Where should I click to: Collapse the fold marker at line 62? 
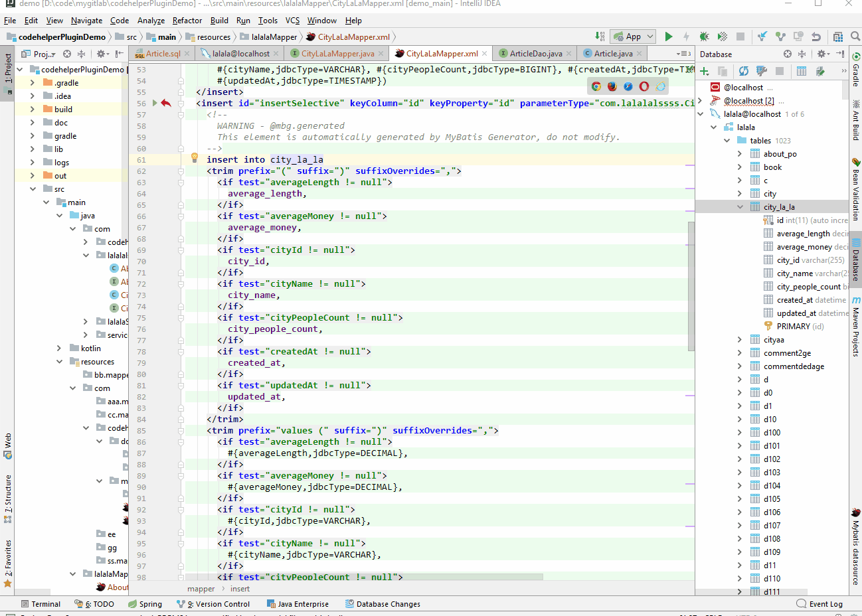(181, 171)
